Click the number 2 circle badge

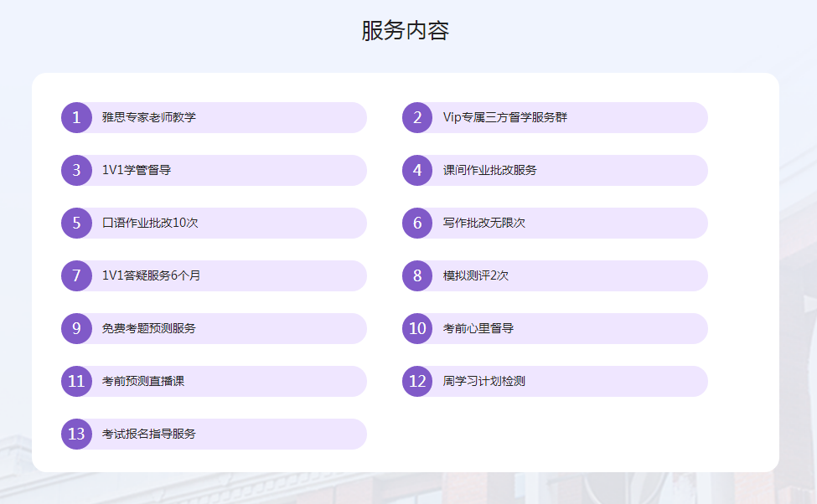coord(417,117)
